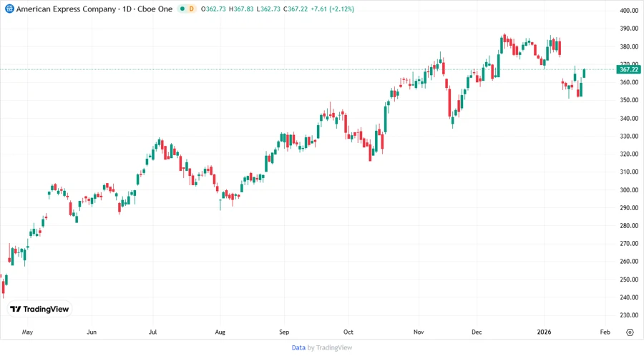Select the 367.22 current price label
Screen dimensions: 644x356
pyautogui.click(x=629, y=69)
